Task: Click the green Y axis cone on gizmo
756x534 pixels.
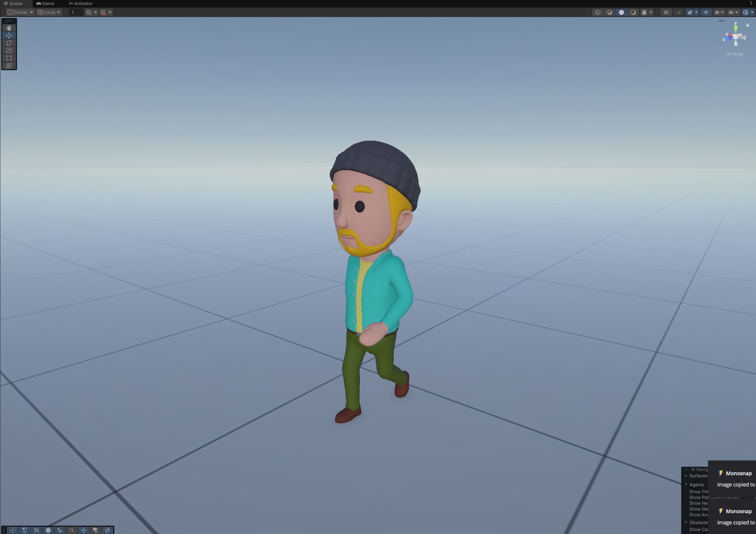Action: [x=735, y=28]
